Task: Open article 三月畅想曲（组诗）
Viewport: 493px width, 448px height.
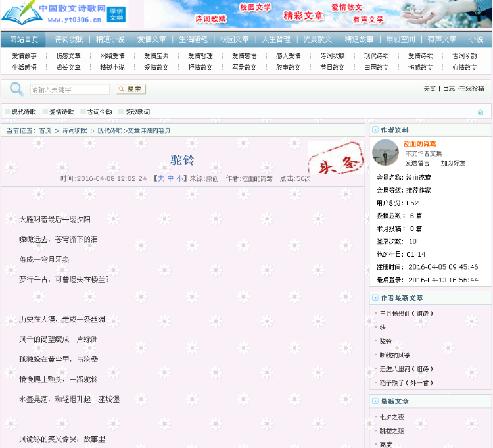Action: [x=406, y=314]
